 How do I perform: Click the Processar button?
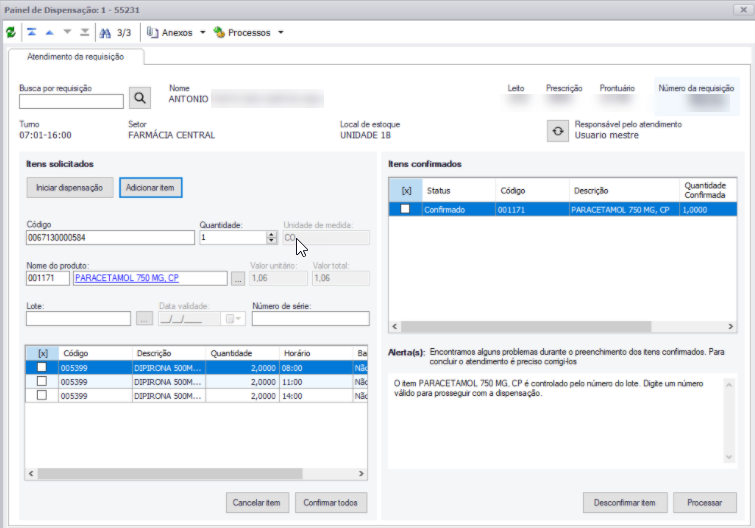pos(704,502)
